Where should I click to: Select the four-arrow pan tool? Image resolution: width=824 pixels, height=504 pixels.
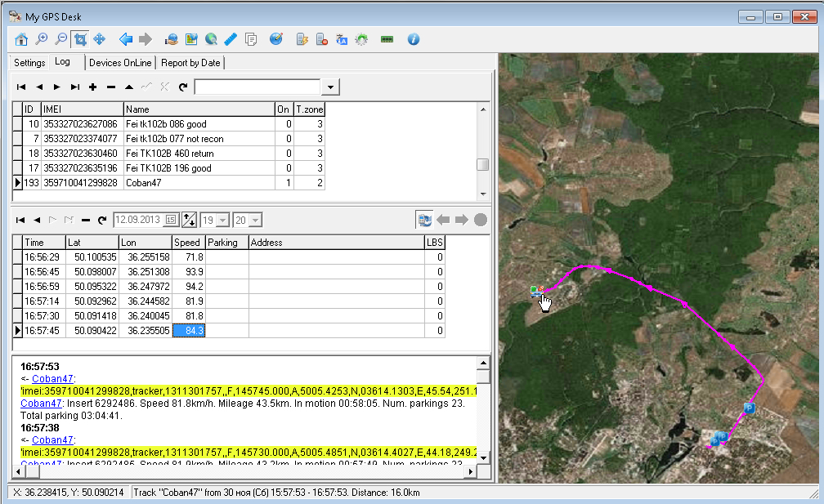(x=100, y=39)
